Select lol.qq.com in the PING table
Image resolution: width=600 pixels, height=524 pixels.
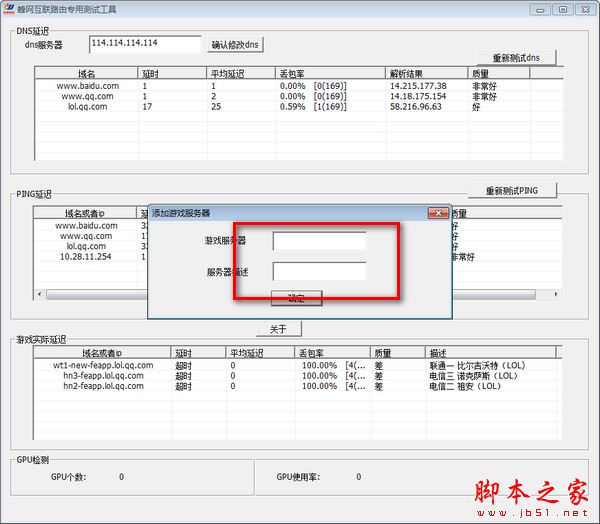pyautogui.click(x=86, y=246)
